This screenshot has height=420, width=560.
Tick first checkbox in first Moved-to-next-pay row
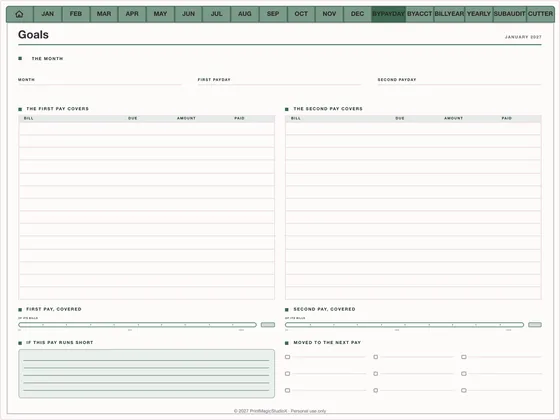click(x=288, y=357)
